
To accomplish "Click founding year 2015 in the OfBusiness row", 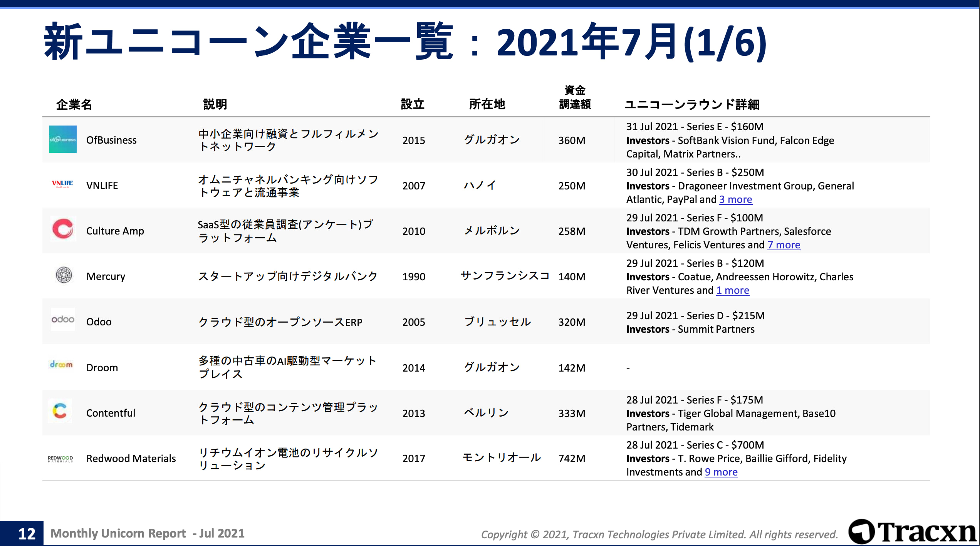I will point(414,140).
